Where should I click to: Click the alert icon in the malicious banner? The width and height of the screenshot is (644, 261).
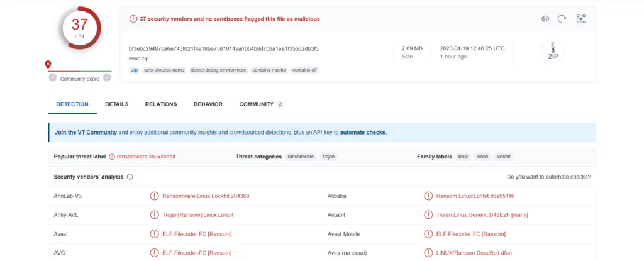pyautogui.click(x=133, y=19)
